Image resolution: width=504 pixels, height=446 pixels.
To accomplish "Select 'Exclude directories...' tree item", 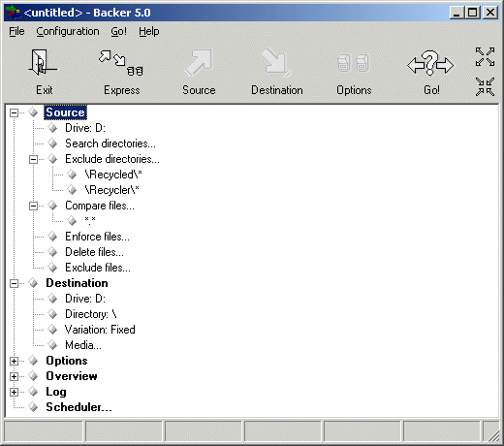I will click(x=112, y=159).
